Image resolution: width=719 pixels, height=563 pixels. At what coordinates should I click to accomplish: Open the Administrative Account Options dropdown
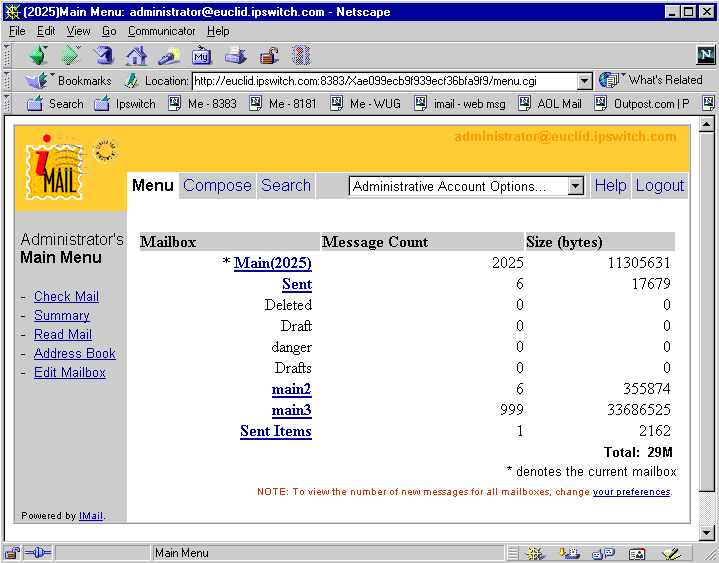466,186
